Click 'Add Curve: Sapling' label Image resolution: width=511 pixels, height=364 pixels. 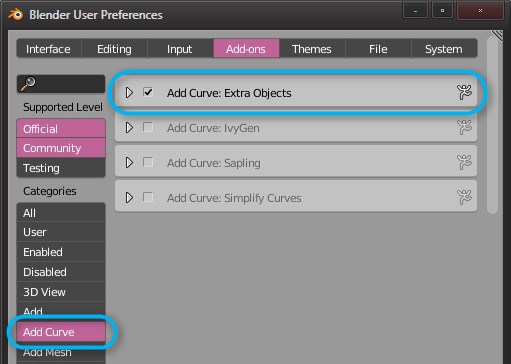pos(214,163)
